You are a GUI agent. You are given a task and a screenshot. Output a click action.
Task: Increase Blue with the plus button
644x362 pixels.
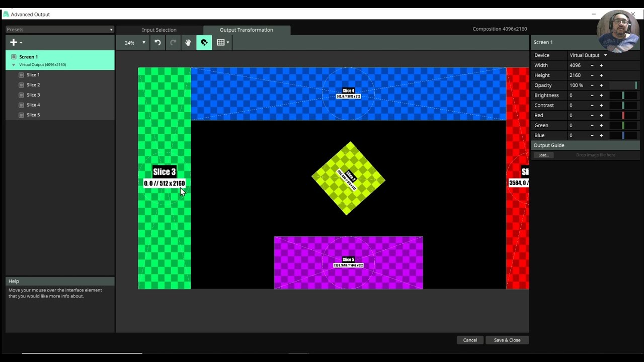pyautogui.click(x=601, y=136)
